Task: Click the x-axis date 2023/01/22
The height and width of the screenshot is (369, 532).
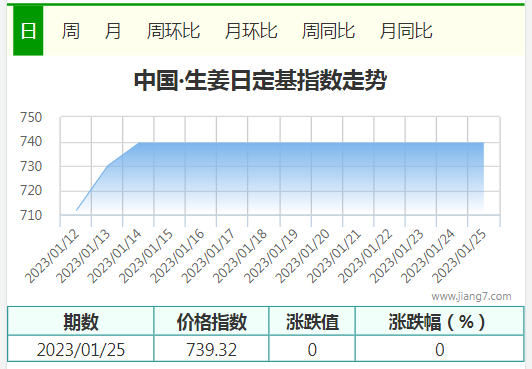Action: (x=366, y=256)
